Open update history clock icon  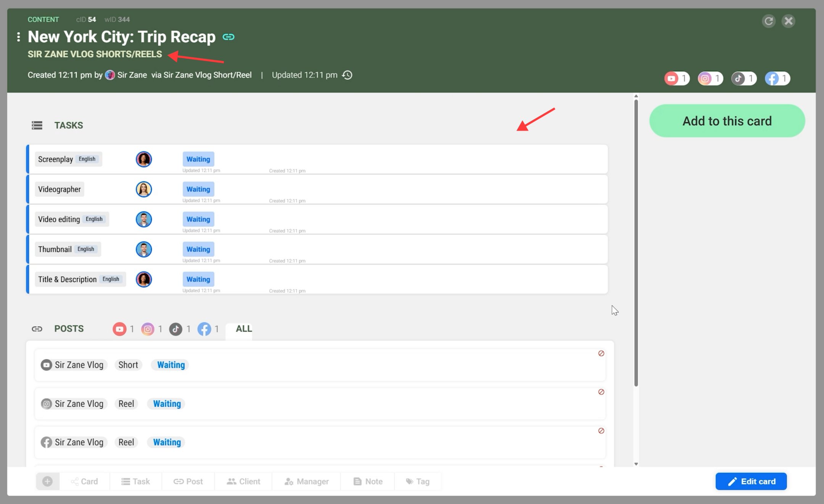coord(347,75)
